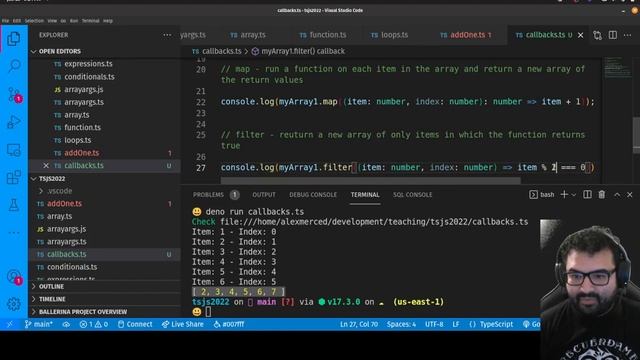Open the Accounts menu icon
This screenshot has width=640, height=360.
coord(14,277)
